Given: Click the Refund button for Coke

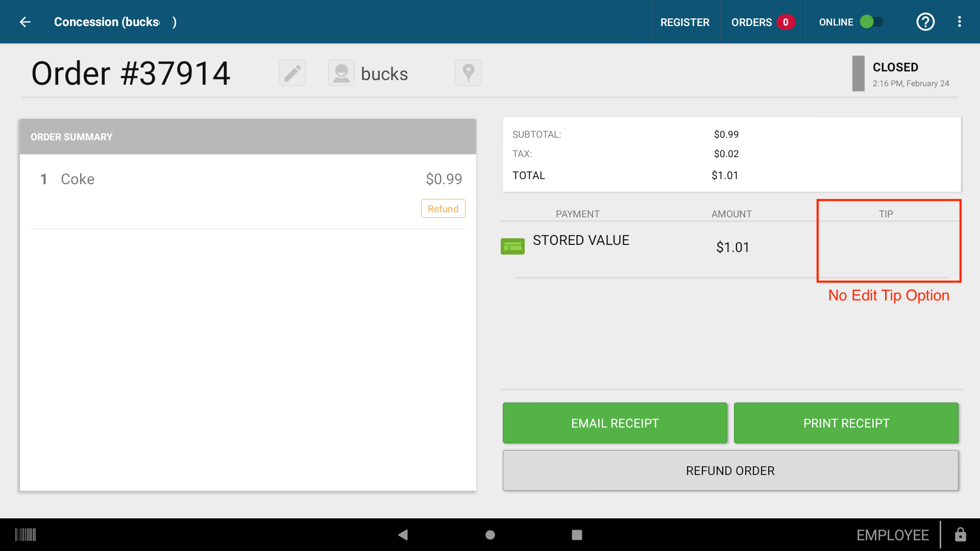Looking at the screenshot, I should pyautogui.click(x=443, y=209).
